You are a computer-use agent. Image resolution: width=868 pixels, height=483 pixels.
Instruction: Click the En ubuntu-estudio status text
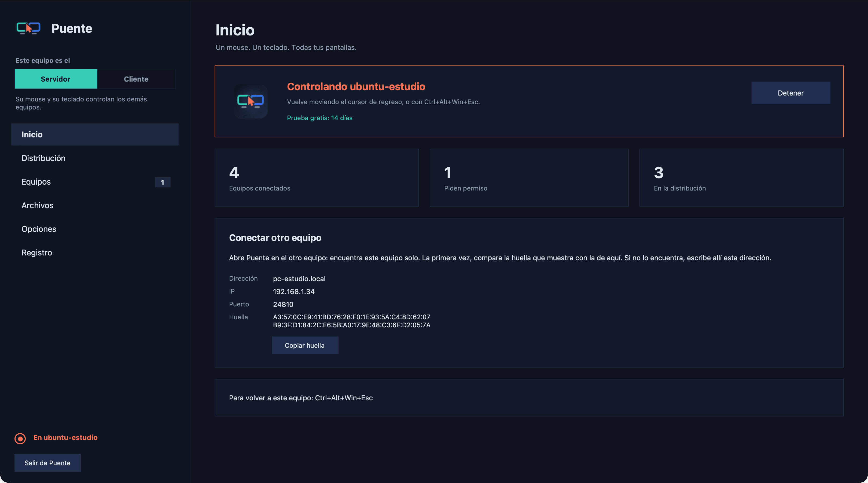(x=65, y=437)
